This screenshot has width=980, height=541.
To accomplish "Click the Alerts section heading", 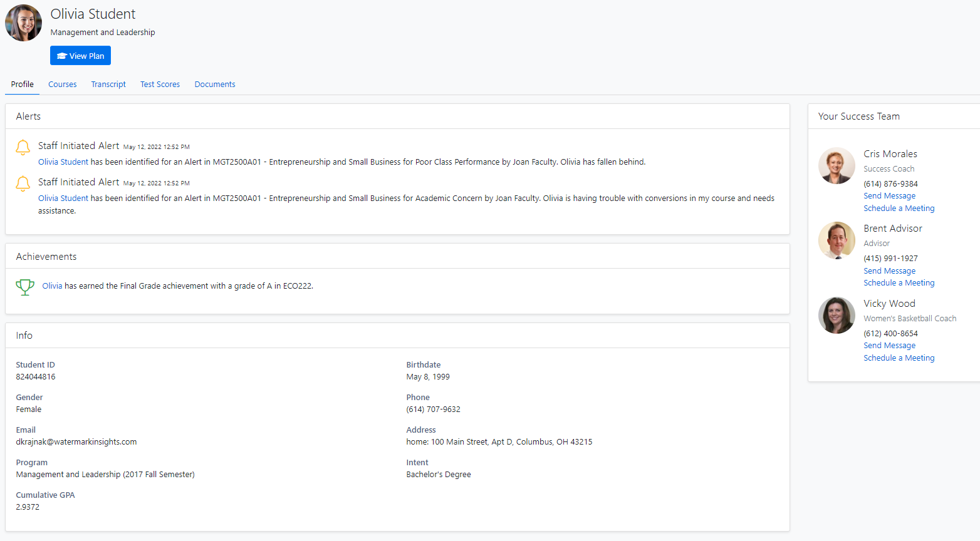I will click(28, 116).
